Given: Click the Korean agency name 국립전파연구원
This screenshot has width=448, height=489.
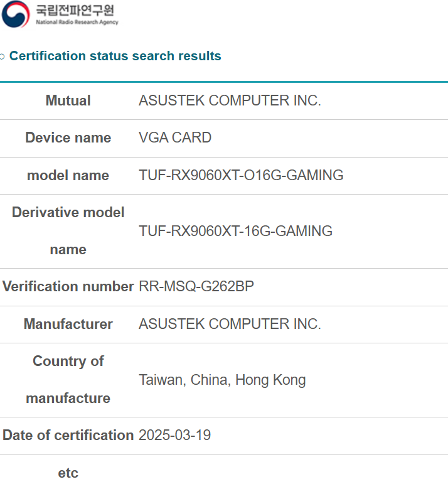Looking at the screenshot, I should click(x=75, y=10).
